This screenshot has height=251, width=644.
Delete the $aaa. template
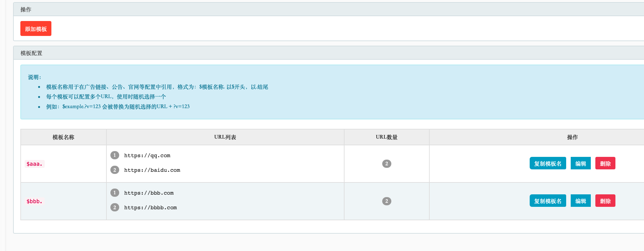pyautogui.click(x=605, y=164)
